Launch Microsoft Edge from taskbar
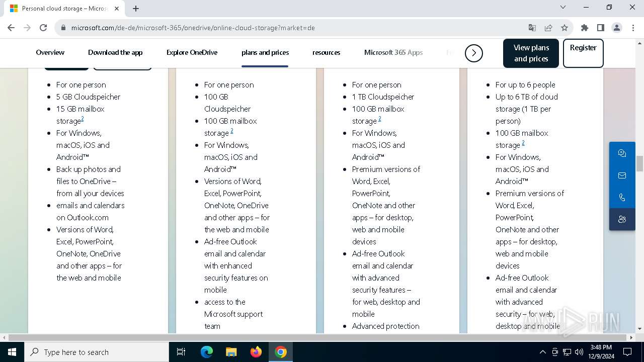Viewport: 644px width, 362px height. coord(207,352)
